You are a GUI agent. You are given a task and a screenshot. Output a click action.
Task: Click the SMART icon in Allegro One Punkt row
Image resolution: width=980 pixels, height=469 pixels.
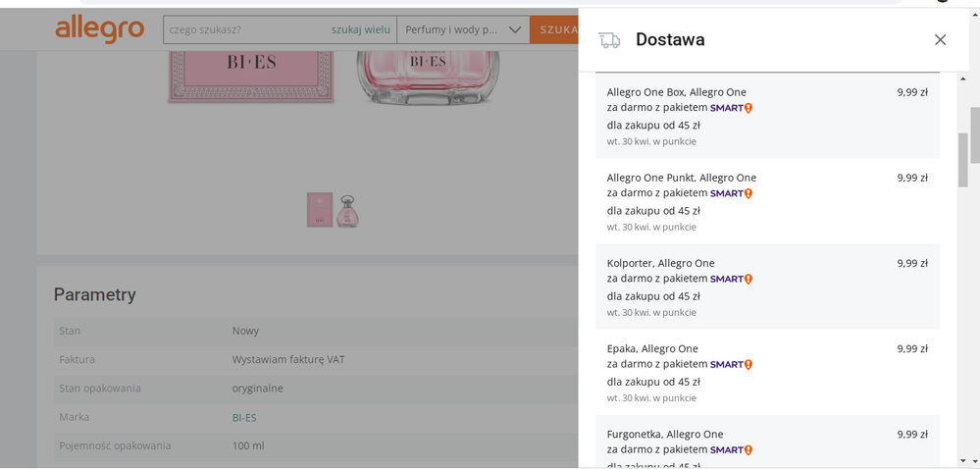731,194
